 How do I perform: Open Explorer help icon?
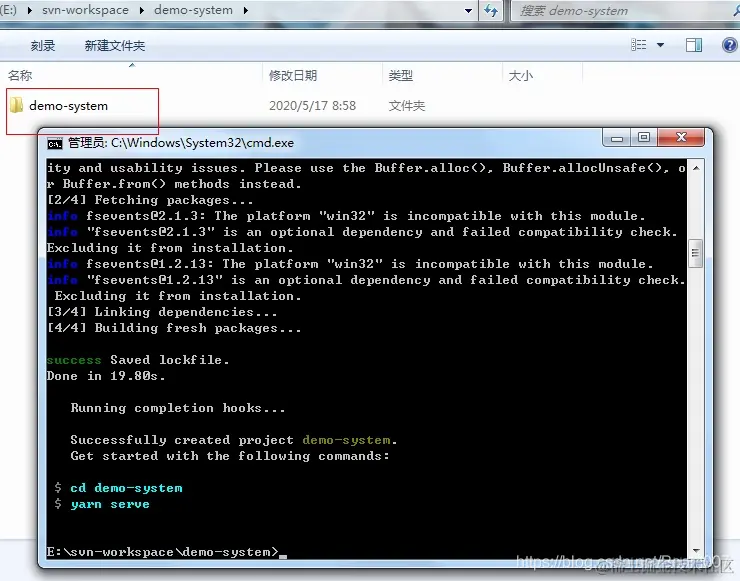[729, 45]
